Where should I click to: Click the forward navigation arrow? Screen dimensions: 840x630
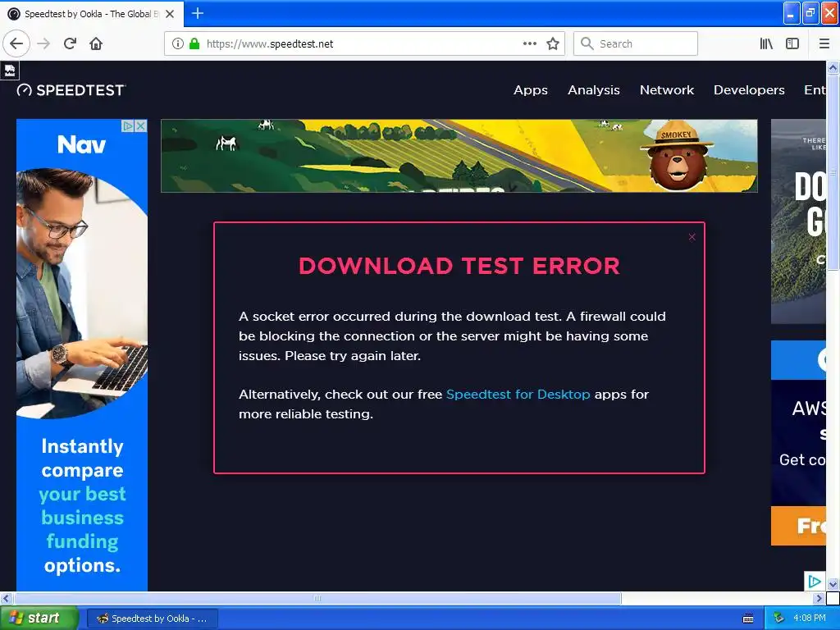coord(43,43)
